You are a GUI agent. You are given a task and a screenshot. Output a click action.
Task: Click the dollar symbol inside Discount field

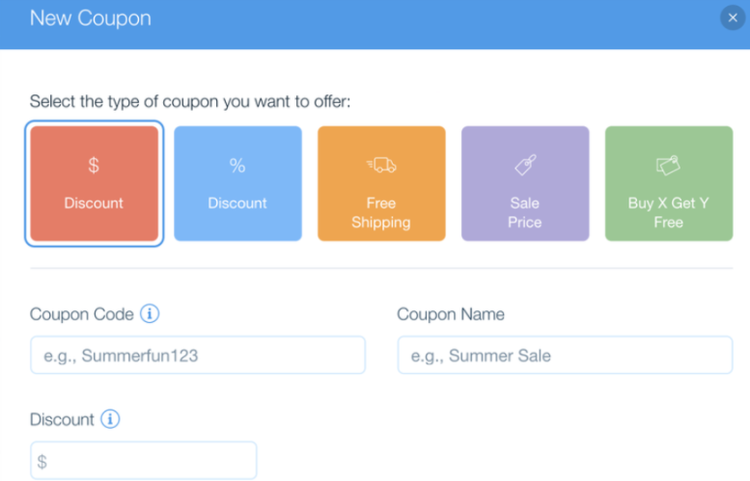42,461
